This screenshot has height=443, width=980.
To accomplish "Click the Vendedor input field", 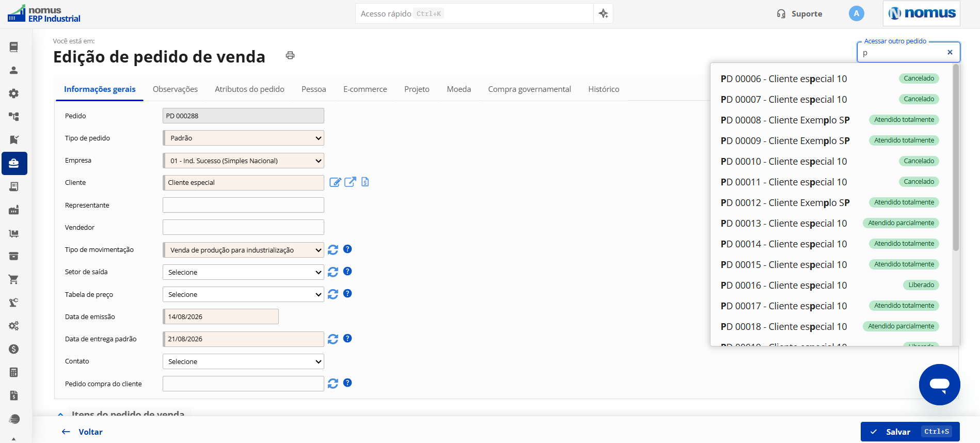I will click(x=243, y=227).
